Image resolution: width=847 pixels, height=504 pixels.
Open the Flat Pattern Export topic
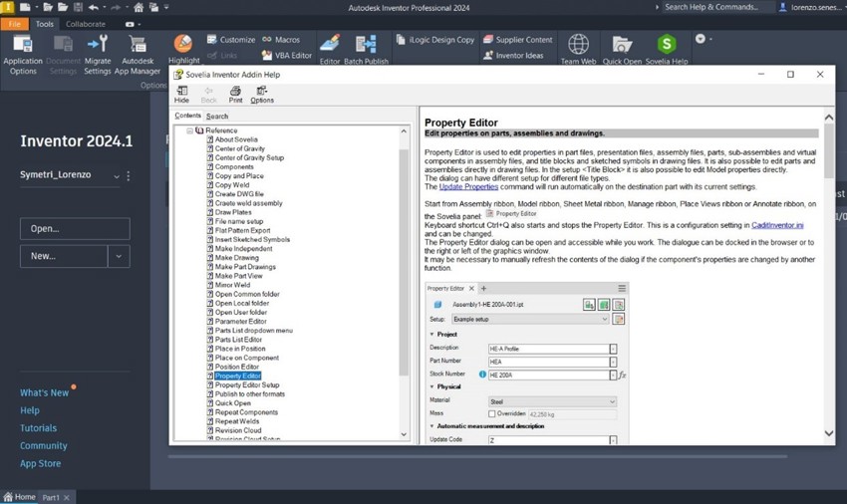(242, 231)
